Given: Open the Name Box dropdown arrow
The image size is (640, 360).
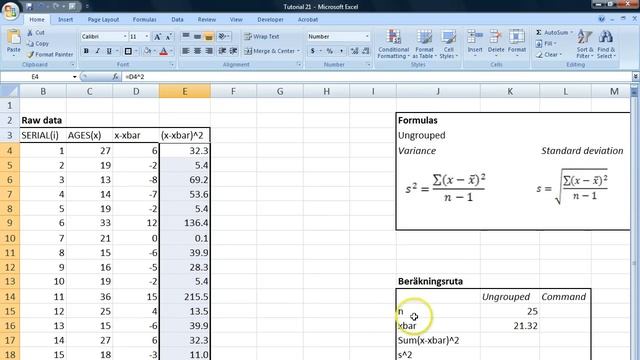Looking at the screenshot, I should [75, 77].
